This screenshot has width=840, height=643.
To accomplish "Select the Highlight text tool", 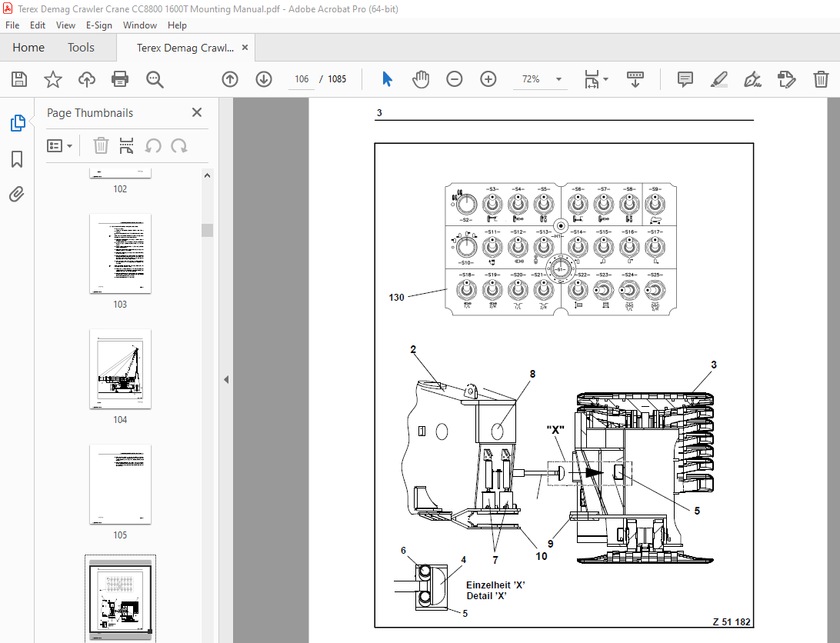I will (719, 79).
